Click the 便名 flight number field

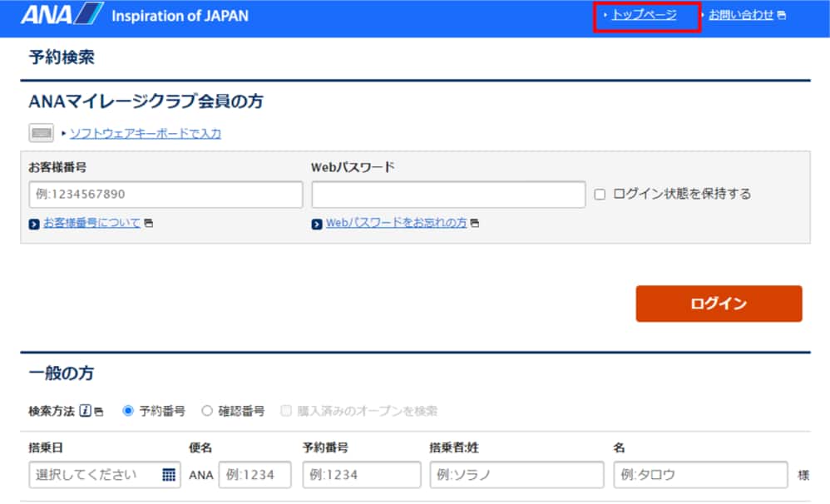coord(254,475)
